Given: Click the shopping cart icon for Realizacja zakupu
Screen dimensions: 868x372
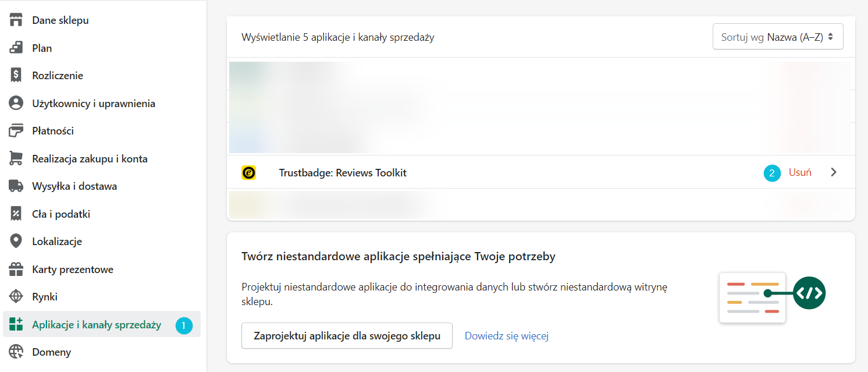Looking at the screenshot, I should coord(16,159).
